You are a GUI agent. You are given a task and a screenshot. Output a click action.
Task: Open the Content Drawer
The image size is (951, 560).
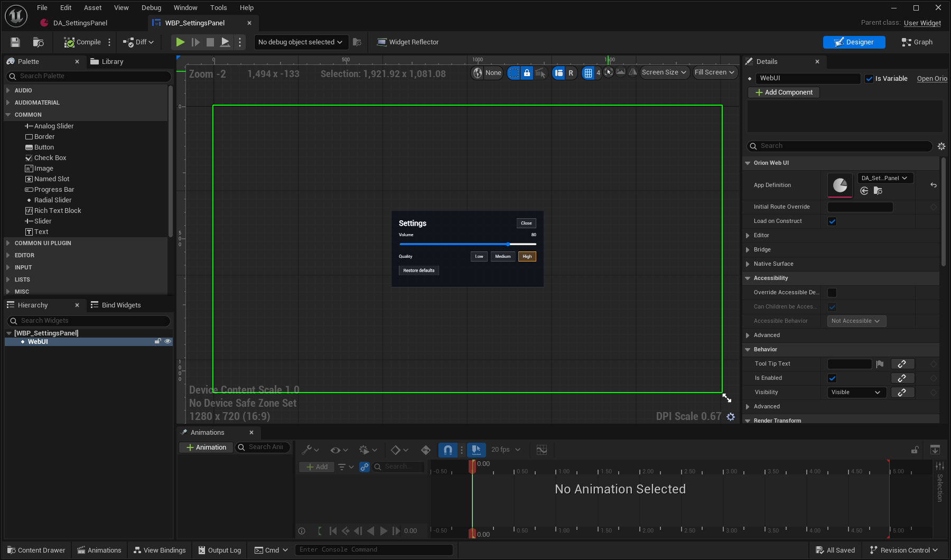[36, 550]
